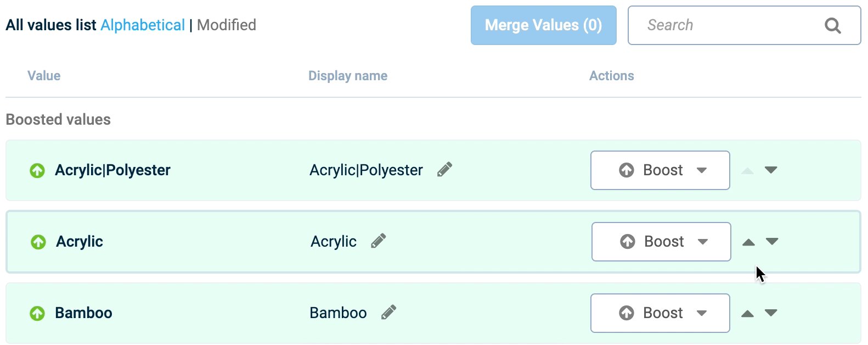
Task: Open the Boost dropdown for Bamboo
Action: 660,313
